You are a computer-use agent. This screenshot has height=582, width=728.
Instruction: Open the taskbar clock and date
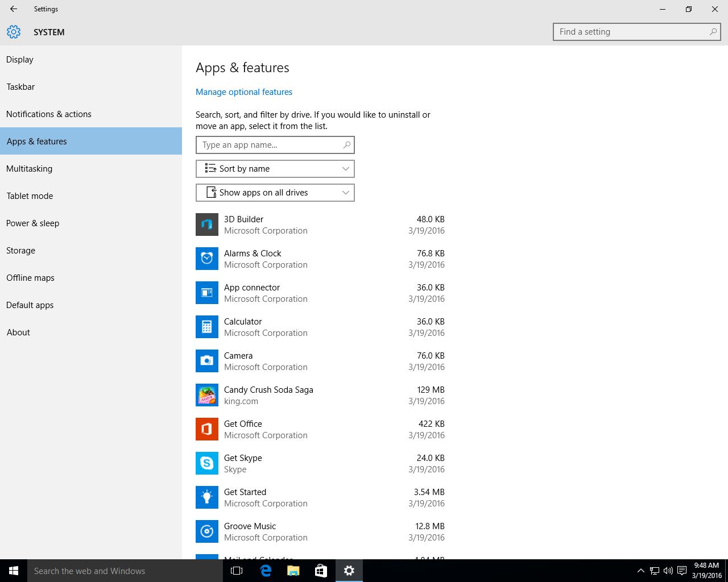[x=707, y=571]
